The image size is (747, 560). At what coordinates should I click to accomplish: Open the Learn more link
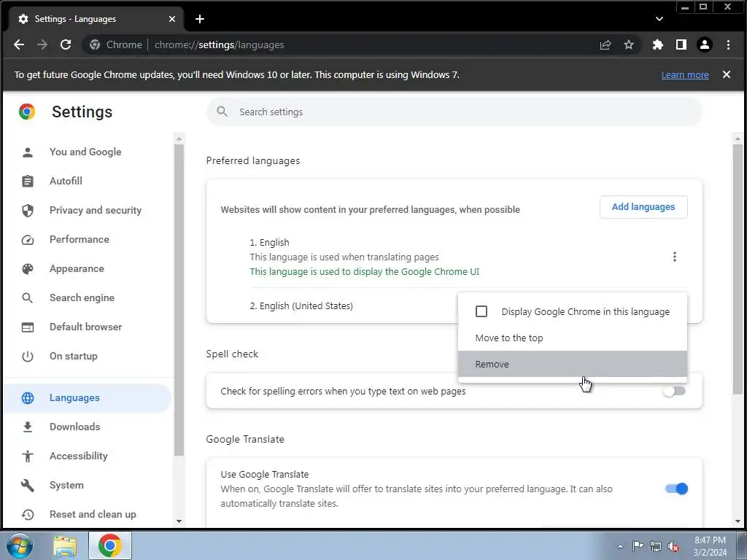(685, 75)
